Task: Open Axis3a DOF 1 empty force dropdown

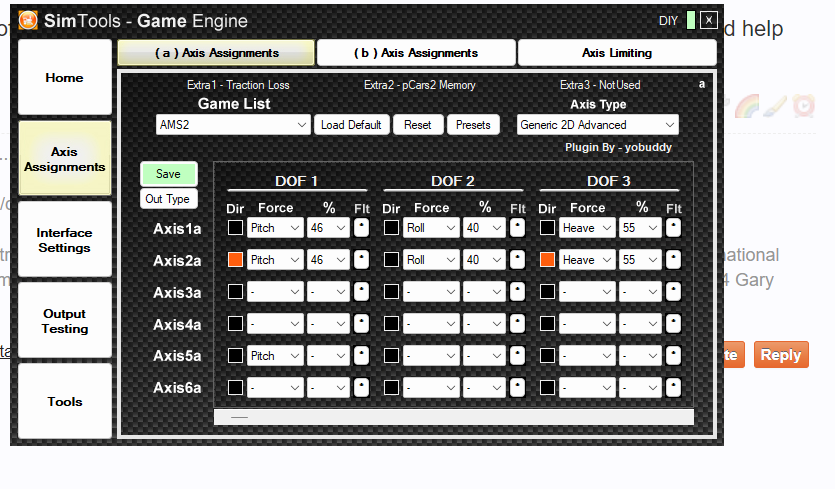Action: (275, 291)
